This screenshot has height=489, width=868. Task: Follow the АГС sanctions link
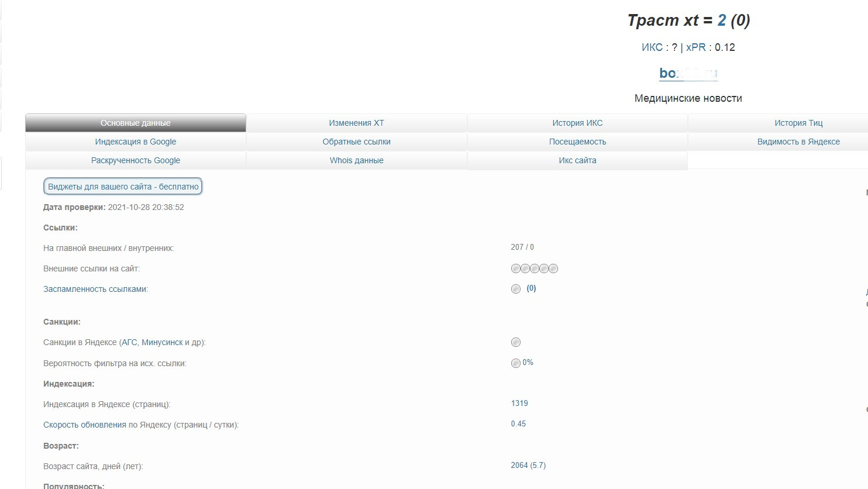(129, 342)
